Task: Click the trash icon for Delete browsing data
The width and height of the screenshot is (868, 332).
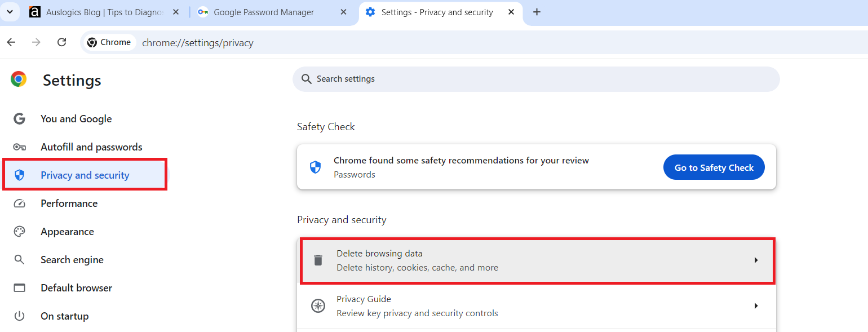Action: [x=318, y=260]
